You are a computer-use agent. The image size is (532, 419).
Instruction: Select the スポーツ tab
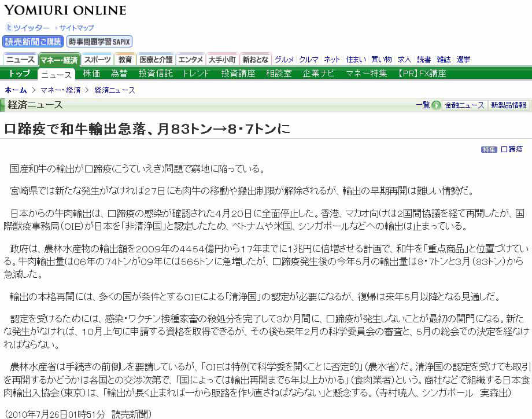point(97,60)
